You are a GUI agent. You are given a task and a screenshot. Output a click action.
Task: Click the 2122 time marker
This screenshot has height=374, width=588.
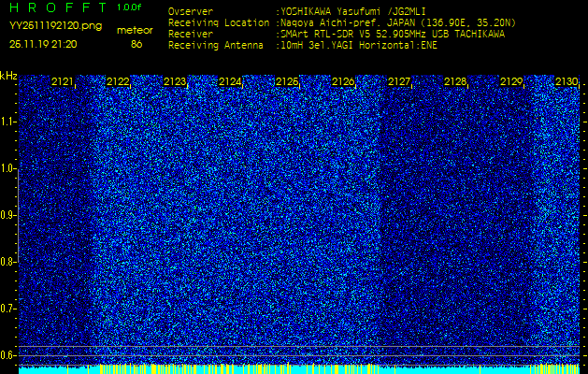[118, 81]
